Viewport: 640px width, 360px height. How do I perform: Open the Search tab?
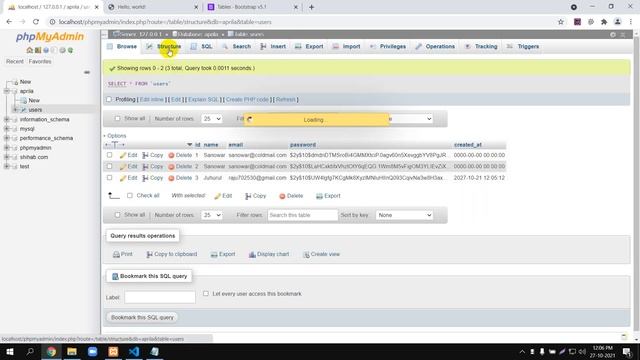(237, 47)
